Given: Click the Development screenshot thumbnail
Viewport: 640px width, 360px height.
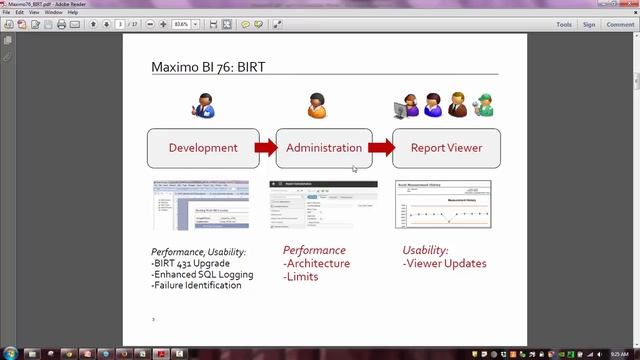Looking at the screenshot, I should tap(201, 205).
